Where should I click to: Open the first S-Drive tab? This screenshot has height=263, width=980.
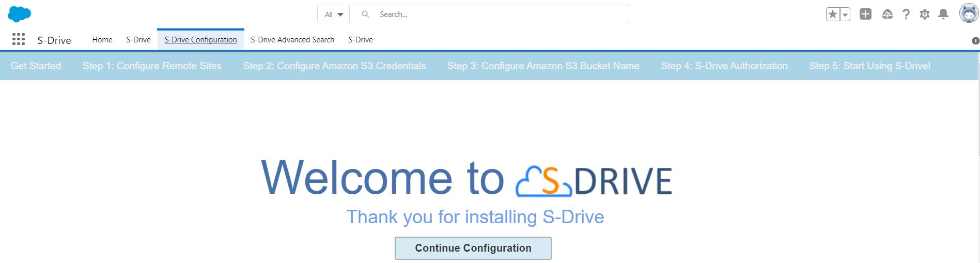pos(138,39)
